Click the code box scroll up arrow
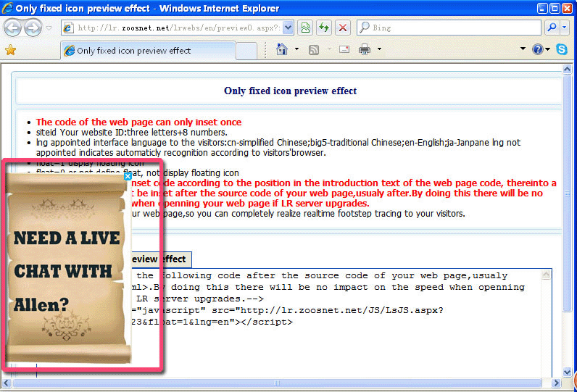This screenshot has height=392, width=577. 546,275
